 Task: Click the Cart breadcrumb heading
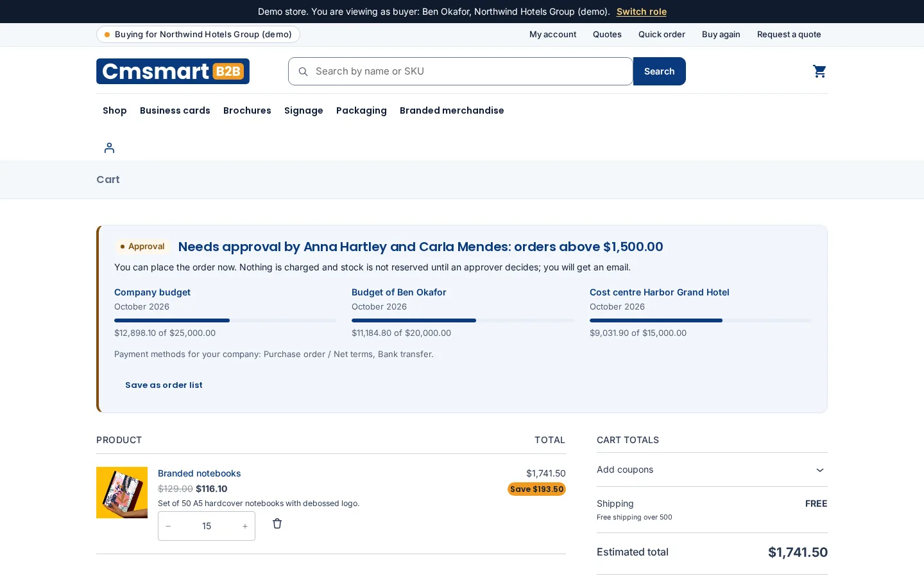[108, 180]
